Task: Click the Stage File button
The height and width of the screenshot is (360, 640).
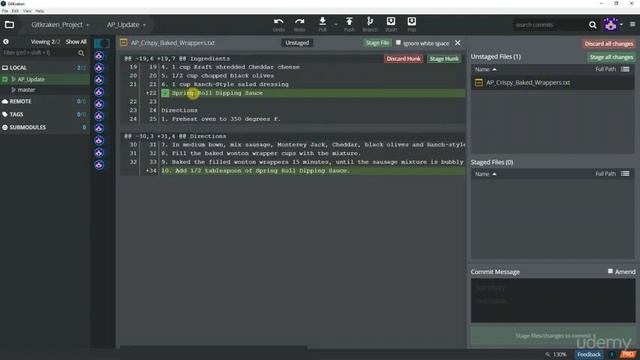Action: pyautogui.click(x=377, y=43)
